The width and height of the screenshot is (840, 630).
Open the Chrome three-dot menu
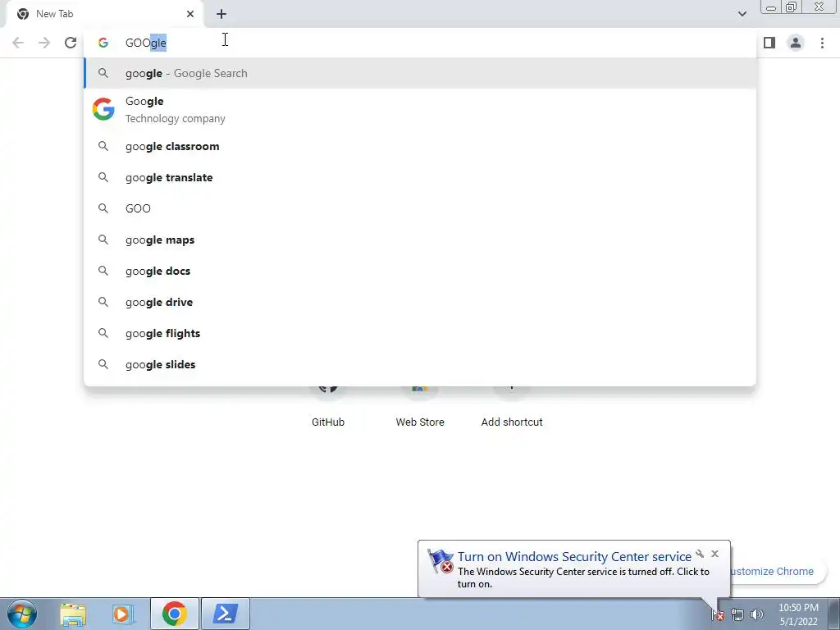[x=822, y=43]
